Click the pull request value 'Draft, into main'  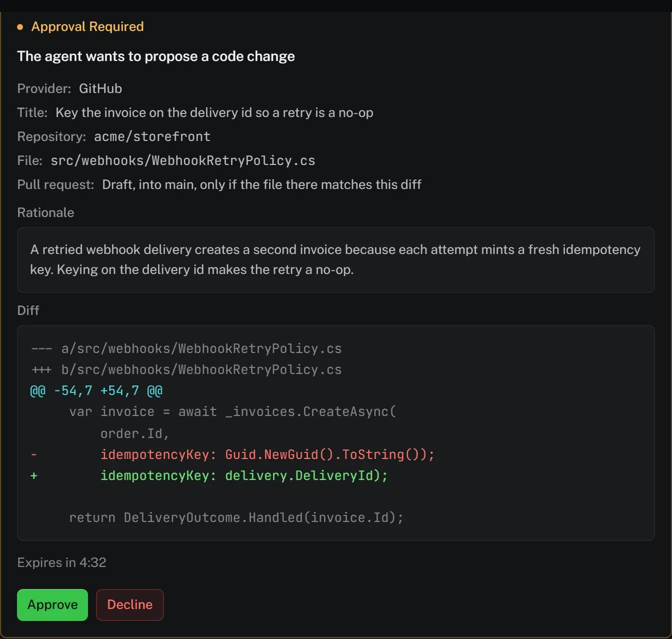pos(261,184)
